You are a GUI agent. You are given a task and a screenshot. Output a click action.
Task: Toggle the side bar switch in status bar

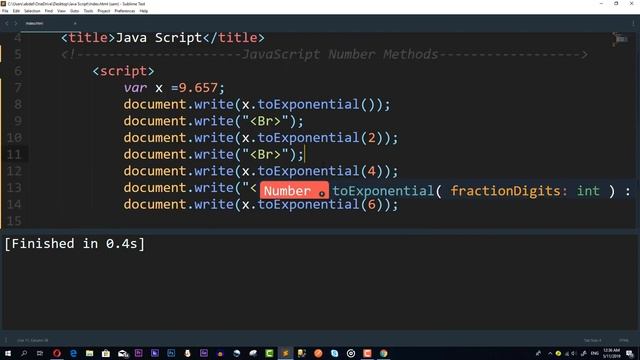pyautogui.click(x=6, y=340)
